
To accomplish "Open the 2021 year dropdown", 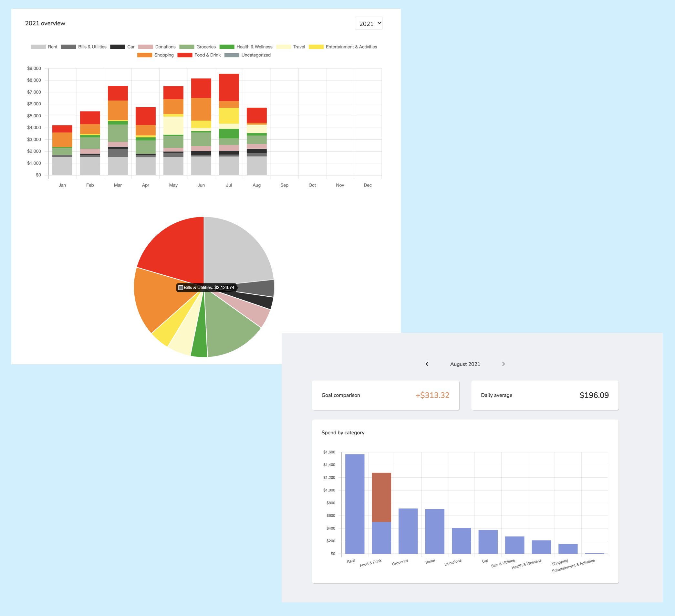I will click(368, 24).
